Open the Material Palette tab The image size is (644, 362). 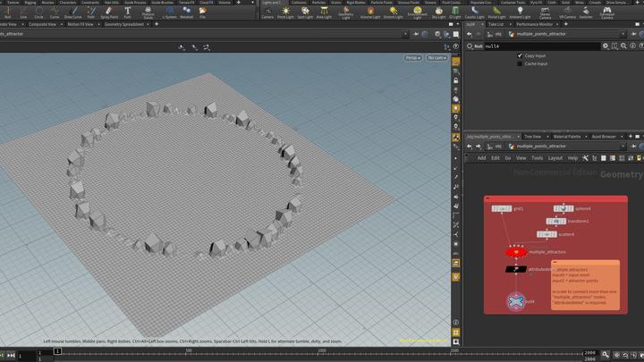click(x=567, y=137)
